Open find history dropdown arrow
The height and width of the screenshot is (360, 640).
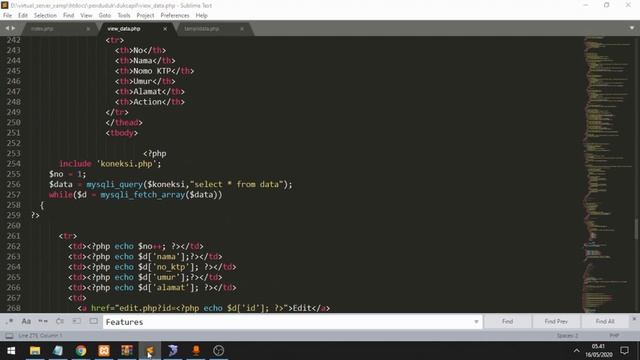(476, 322)
